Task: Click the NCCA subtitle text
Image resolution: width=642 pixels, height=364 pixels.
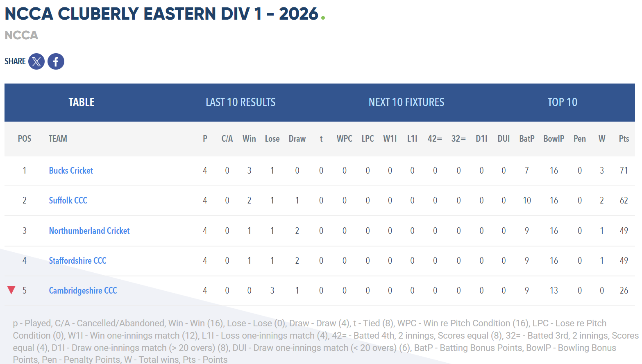Action: coord(21,35)
